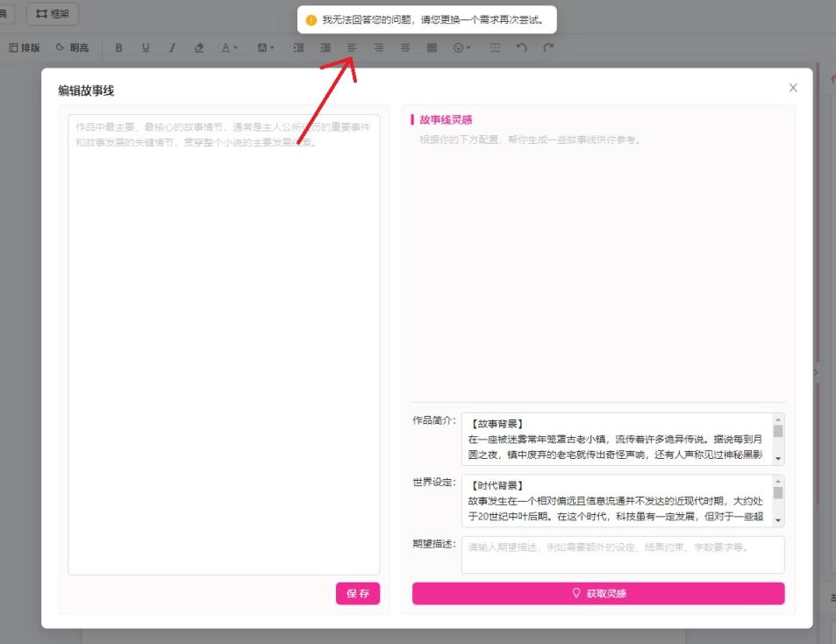This screenshot has width=836, height=644.
Task: Click the 朗读 toolbar button
Action: pyautogui.click(x=72, y=47)
